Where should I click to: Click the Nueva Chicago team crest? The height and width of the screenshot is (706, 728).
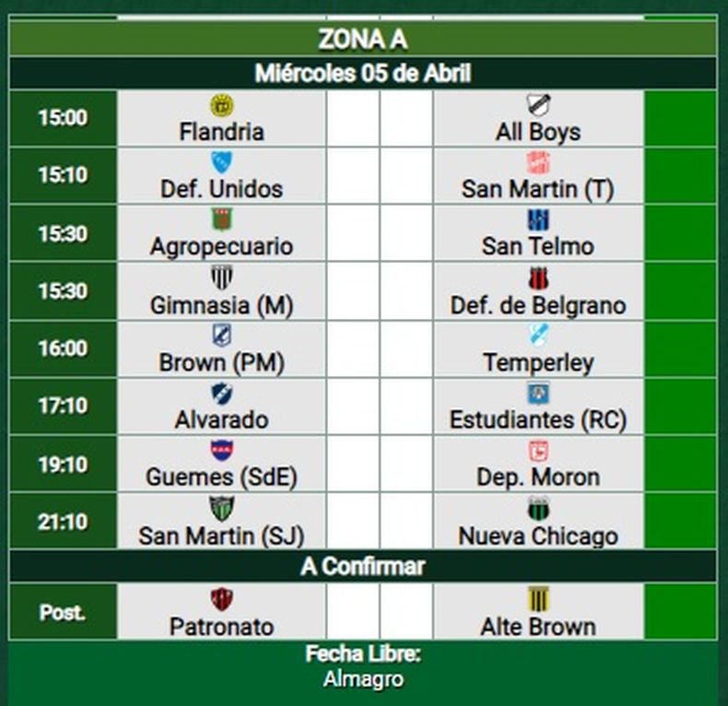pos(538,508)
